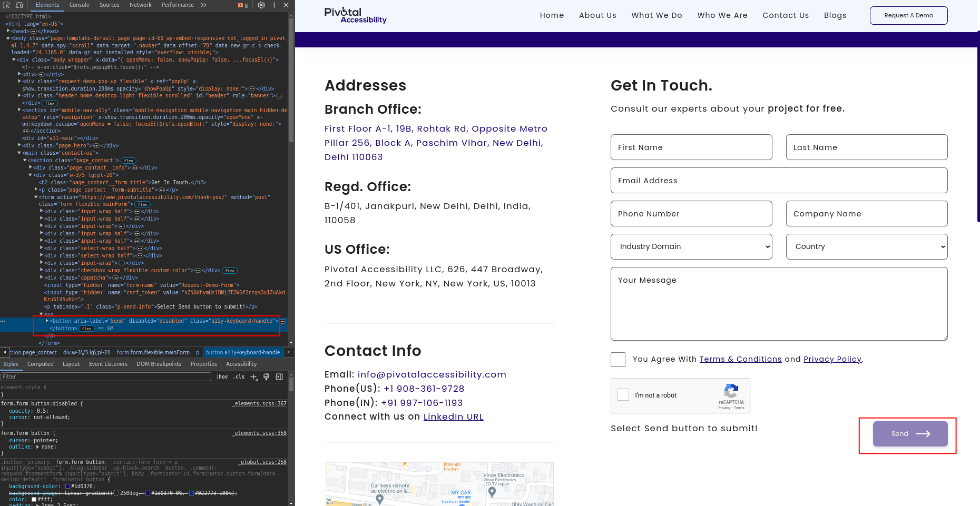Show more DevTools tabs via chevron

click(204, 5)
